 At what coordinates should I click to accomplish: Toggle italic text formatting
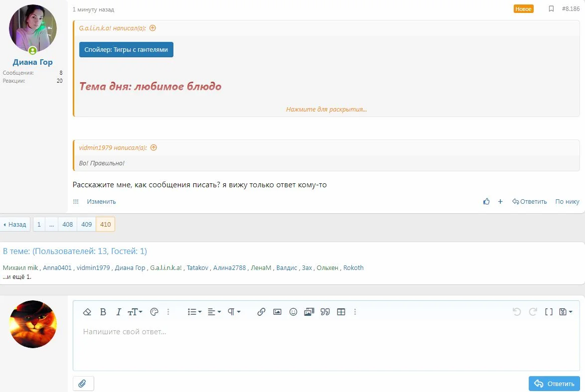click(119, 312)
